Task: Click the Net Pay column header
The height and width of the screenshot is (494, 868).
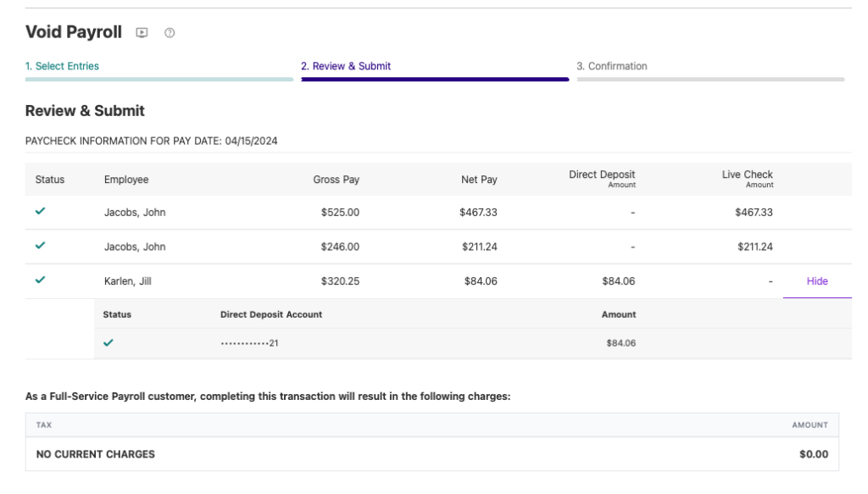Action: coord(479,180)
